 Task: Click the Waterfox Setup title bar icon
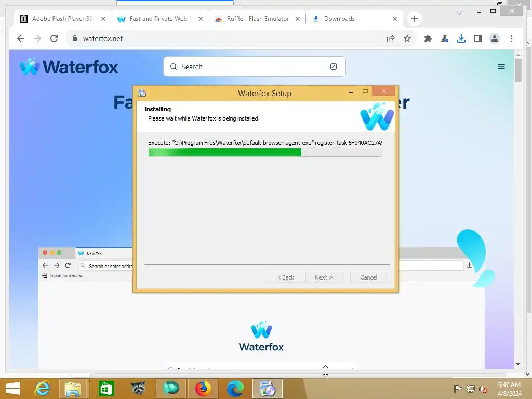pos(142,92)
